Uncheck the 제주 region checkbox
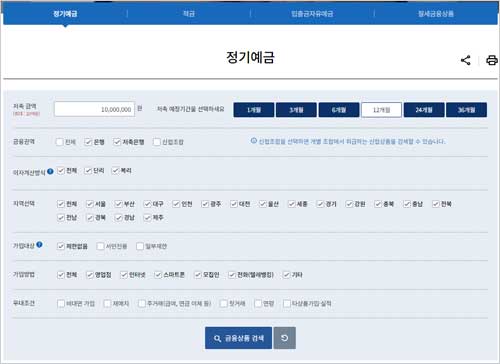The height and width of the screenshot is (364, 500). tap(147, 218)
